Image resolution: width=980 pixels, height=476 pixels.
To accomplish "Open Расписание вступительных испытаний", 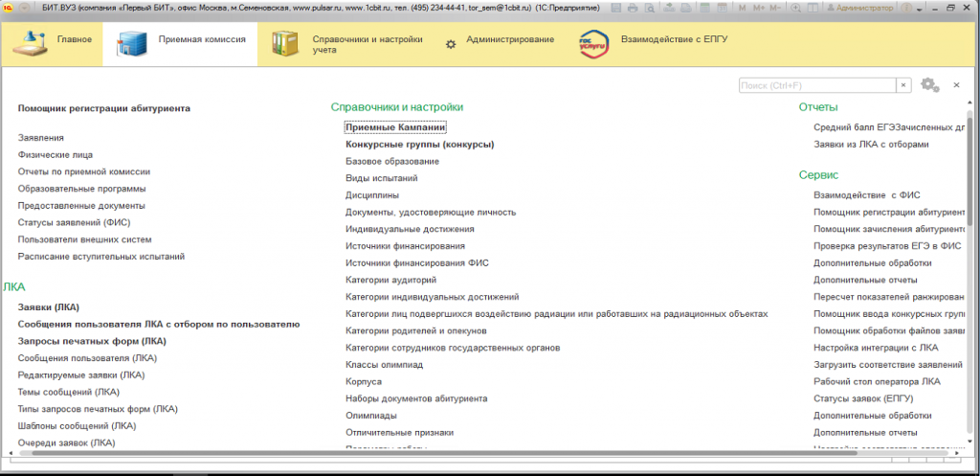I will [100, 257].
